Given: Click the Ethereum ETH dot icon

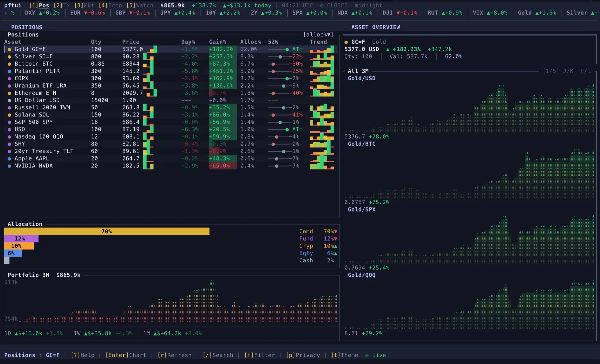Looking at the screenshot, I should pyautogui.click(x=9, y=93).
